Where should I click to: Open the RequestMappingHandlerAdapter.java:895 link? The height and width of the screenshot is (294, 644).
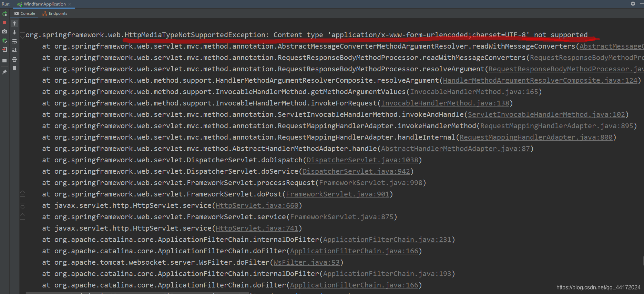556,126
